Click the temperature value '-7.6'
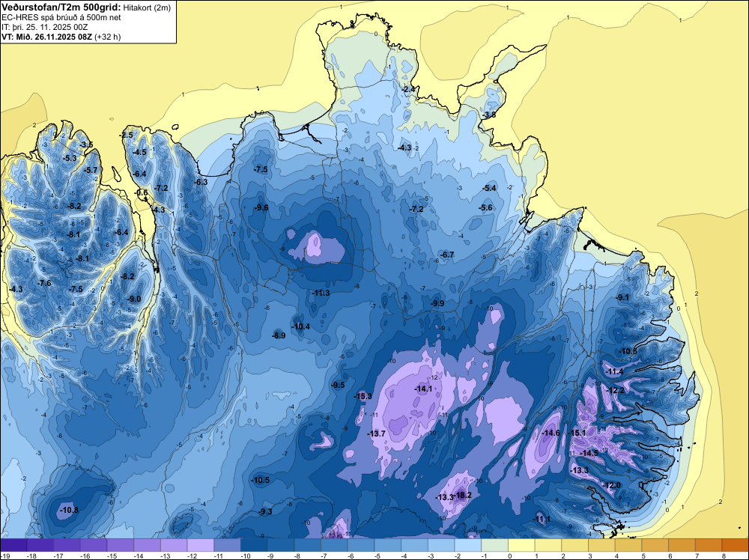The width and height of the screenshot is (749, 560). click(44, 283)
